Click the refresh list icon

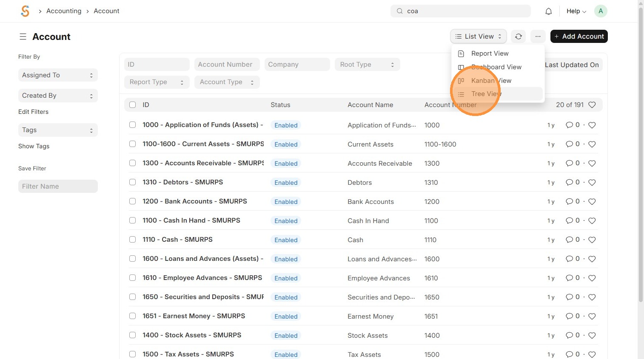coord(518,37)
